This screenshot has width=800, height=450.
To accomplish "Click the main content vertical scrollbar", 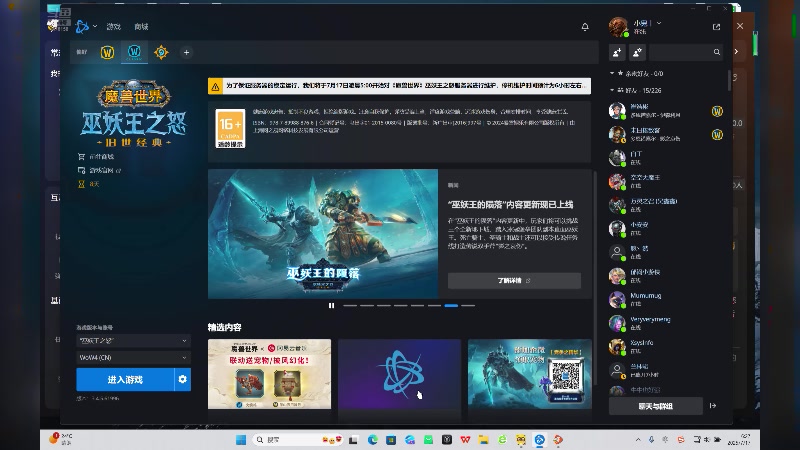I will tap(594, 278).
